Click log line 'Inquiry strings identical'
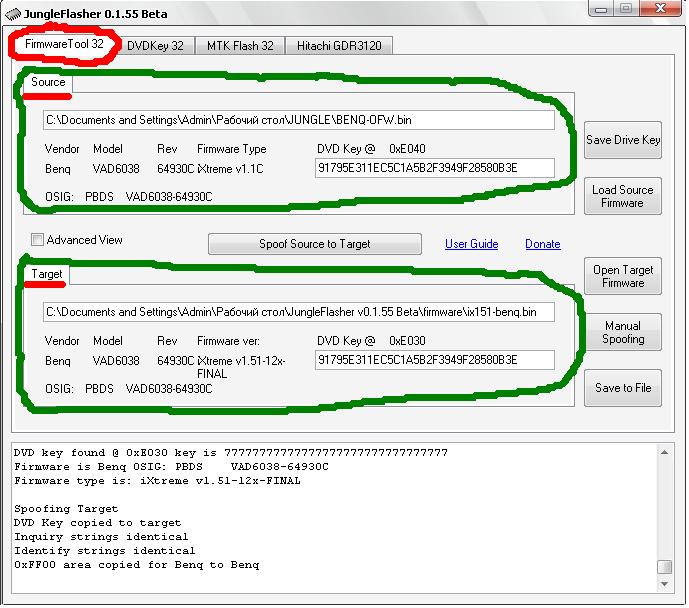Screen dimensions: 689x608 (101, 537)
